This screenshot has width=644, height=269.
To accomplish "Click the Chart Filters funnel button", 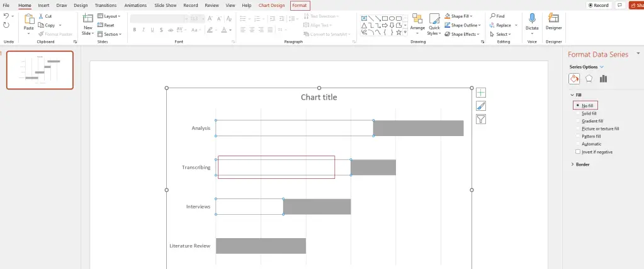I will click(x=480, y=119).
